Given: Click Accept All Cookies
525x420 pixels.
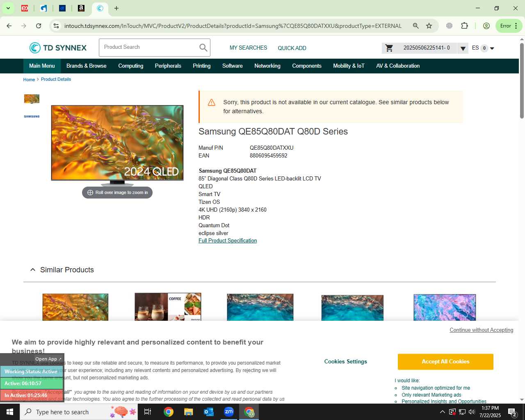Looking at the screenshot, I should point(445,362).
